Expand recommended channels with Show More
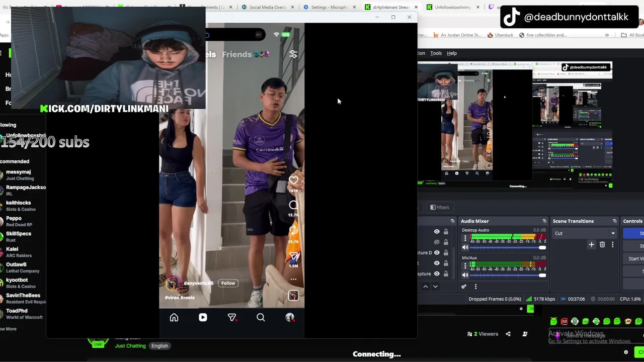This screenshot has width=644, height=362. point(9,329)
